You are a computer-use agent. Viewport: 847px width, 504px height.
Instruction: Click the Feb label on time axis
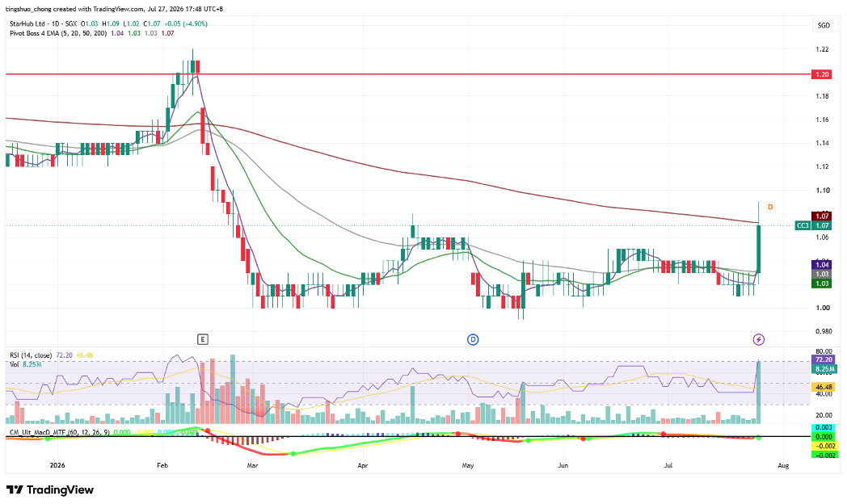click(x=162, y=465)
